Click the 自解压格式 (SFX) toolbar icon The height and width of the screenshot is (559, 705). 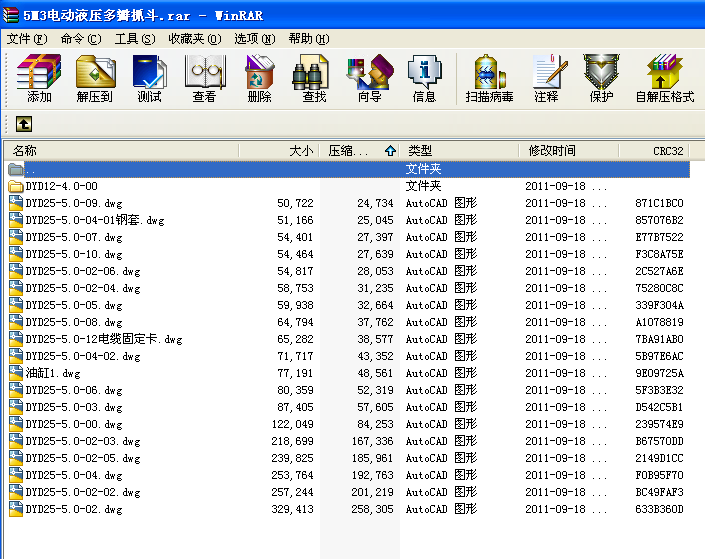pos(665,77)
